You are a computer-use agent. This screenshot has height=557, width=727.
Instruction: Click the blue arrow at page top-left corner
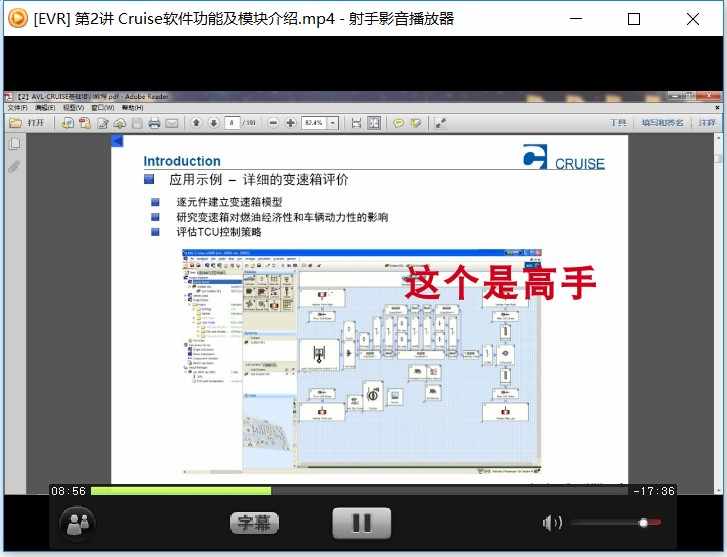coord(117,141)
